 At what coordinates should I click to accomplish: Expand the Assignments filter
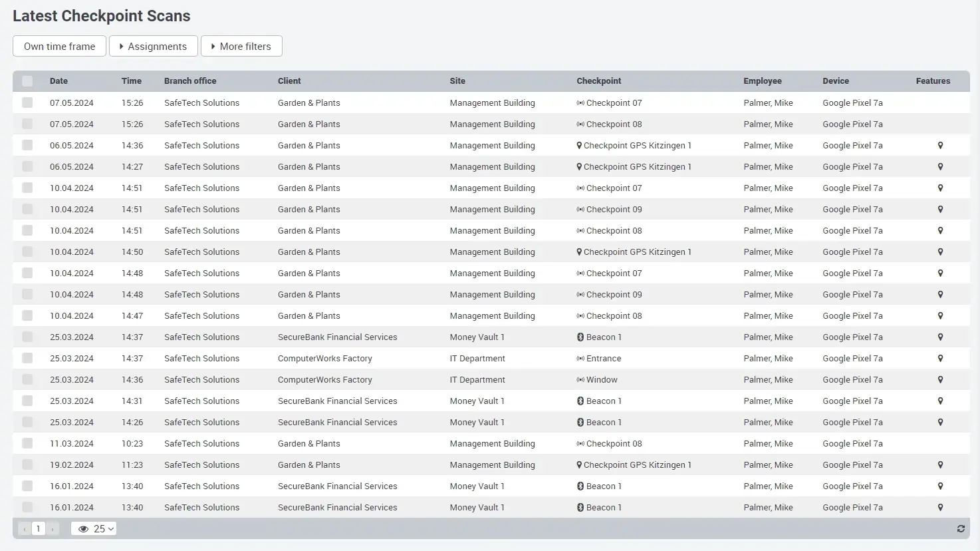pos(153,47)
